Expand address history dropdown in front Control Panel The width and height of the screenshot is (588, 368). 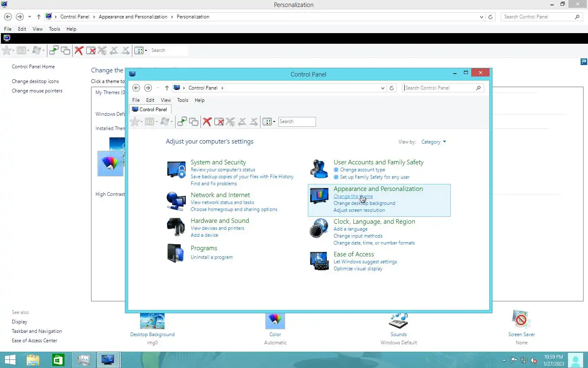(383, 88)
